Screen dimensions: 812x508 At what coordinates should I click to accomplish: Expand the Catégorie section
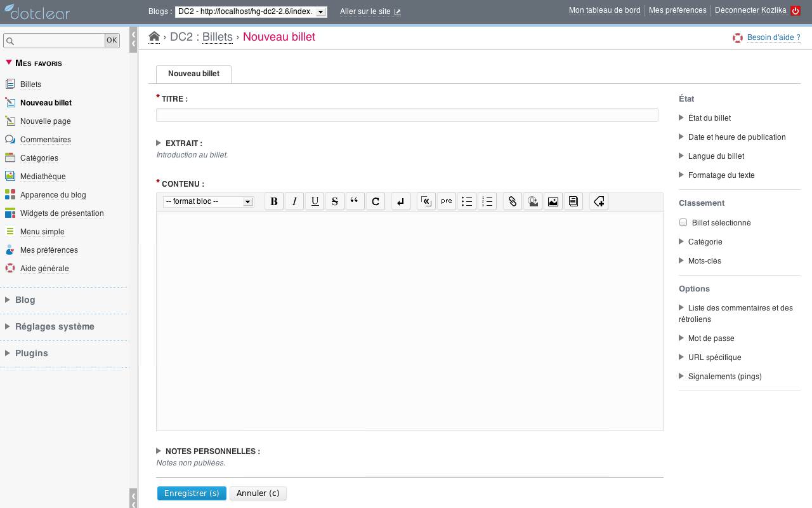[x=704, y=242]
